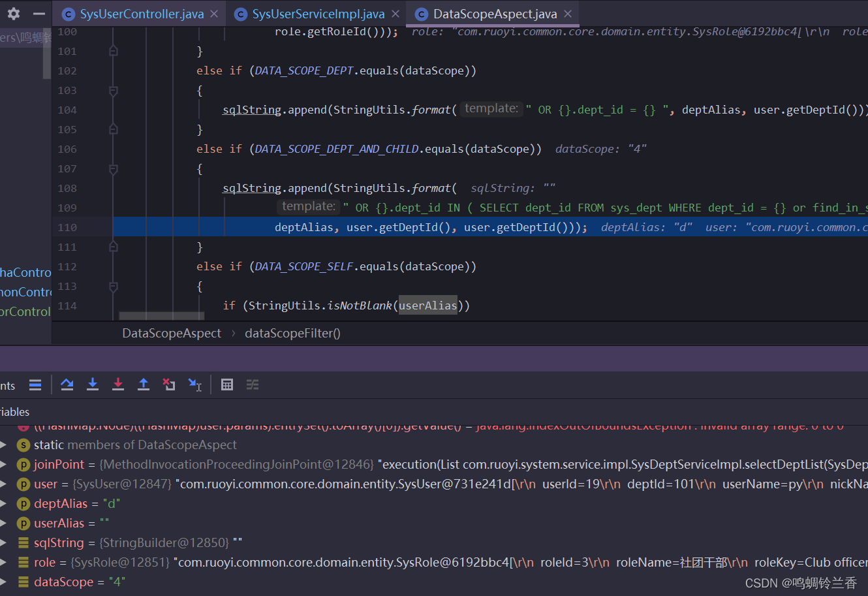Select the user SysUser@12847 variable row
The image size is (868, 596).
point(434,484)
